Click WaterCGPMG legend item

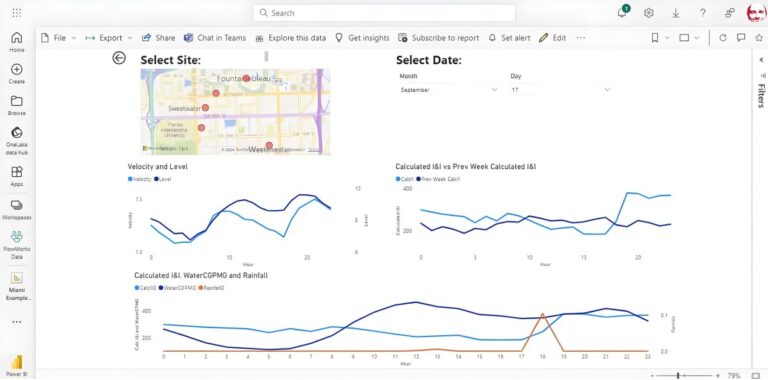[x=177, y=288]
